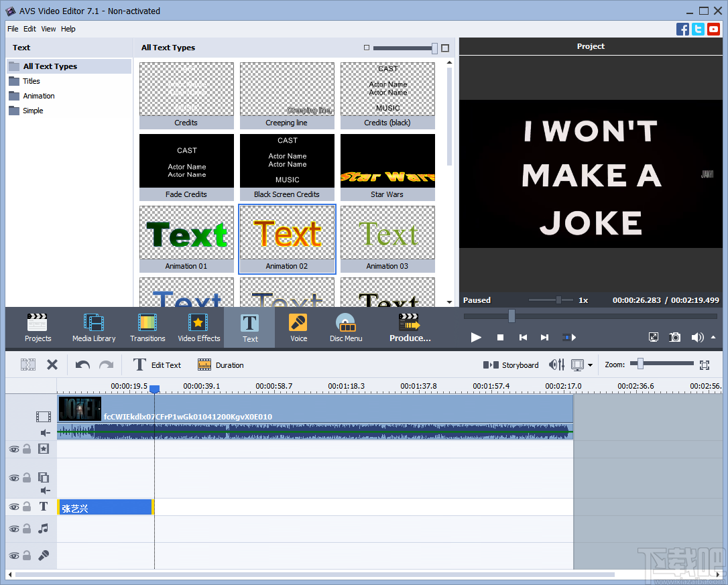Screen dimensions: 728x585
Task: Open the File menu
Action: point(13,29)
